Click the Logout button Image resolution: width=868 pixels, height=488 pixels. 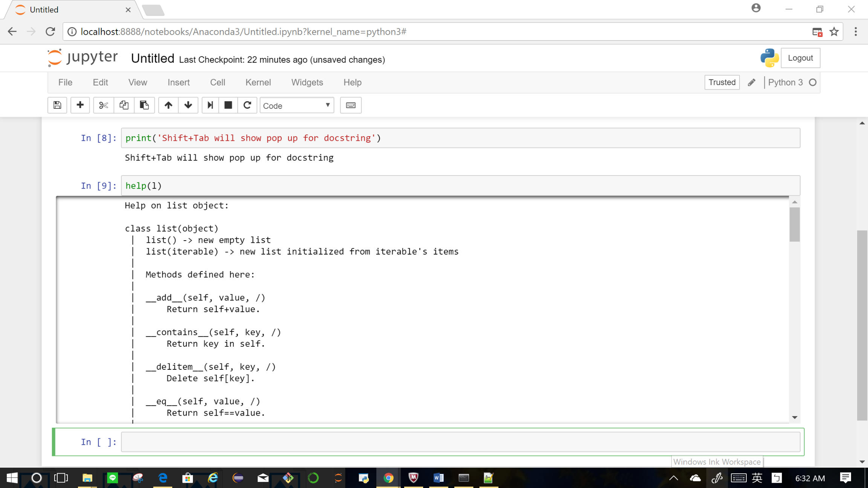coord(800,58)
